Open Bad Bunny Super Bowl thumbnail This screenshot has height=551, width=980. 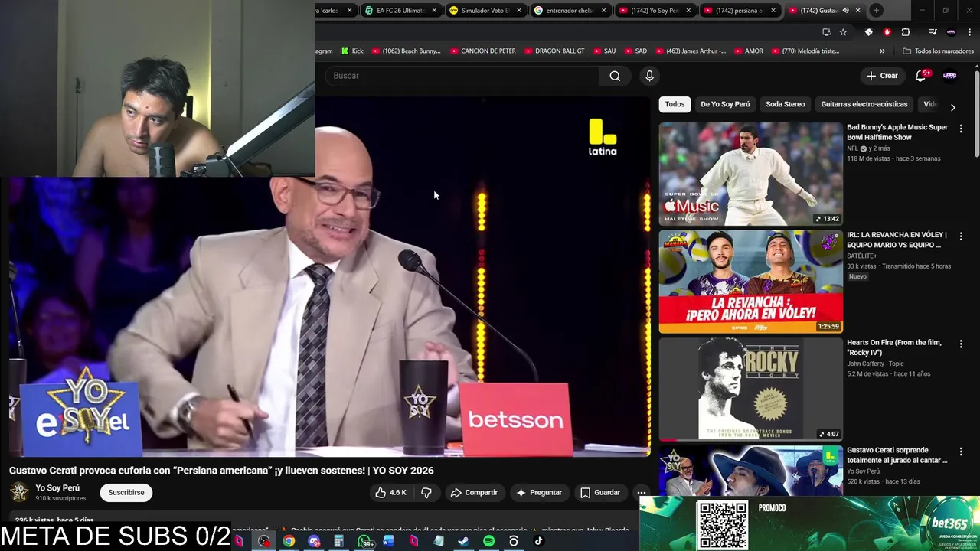750,174
